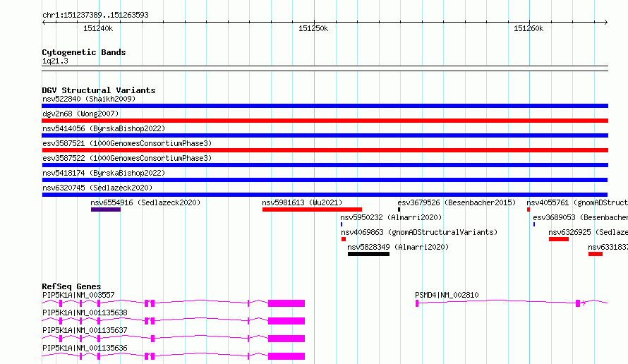Open PIP5K1A|NM_001135638 gene label

tap(85, 313)
